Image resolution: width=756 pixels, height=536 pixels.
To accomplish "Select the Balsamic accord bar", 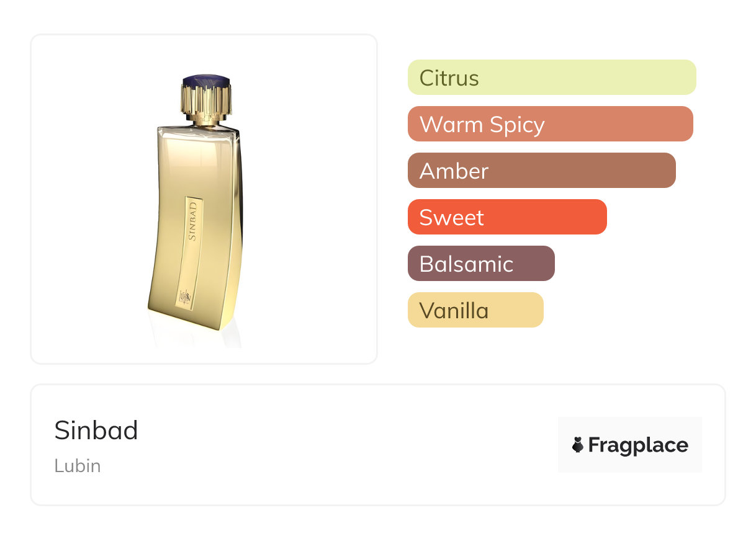I will [480, 264].
